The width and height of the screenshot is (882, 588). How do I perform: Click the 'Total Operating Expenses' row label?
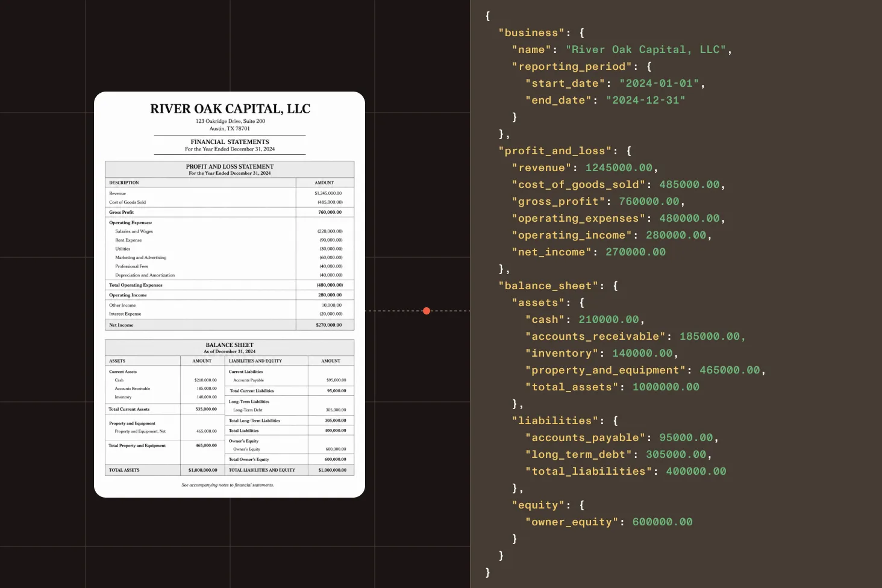136,285
